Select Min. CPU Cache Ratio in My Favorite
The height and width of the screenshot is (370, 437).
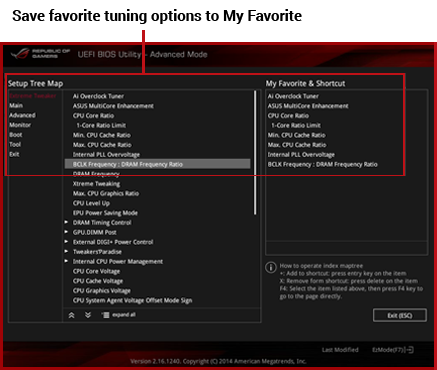[x=296, y=135]
